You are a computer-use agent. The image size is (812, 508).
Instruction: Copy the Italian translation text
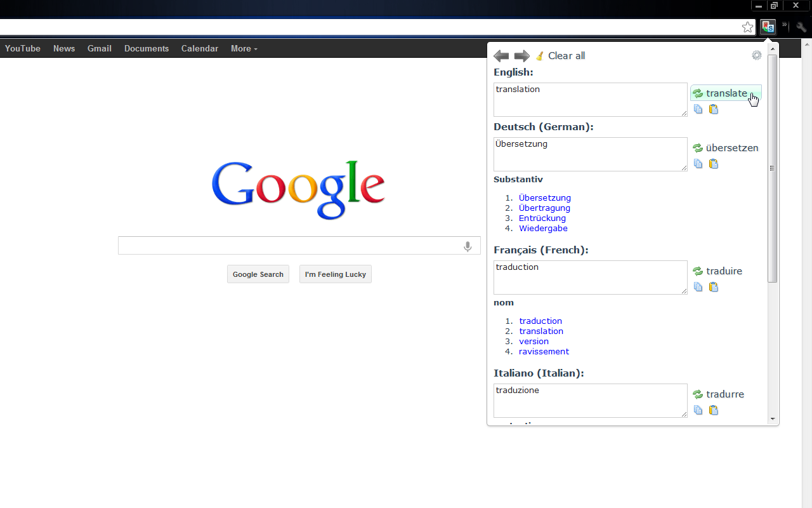(698, 410)
